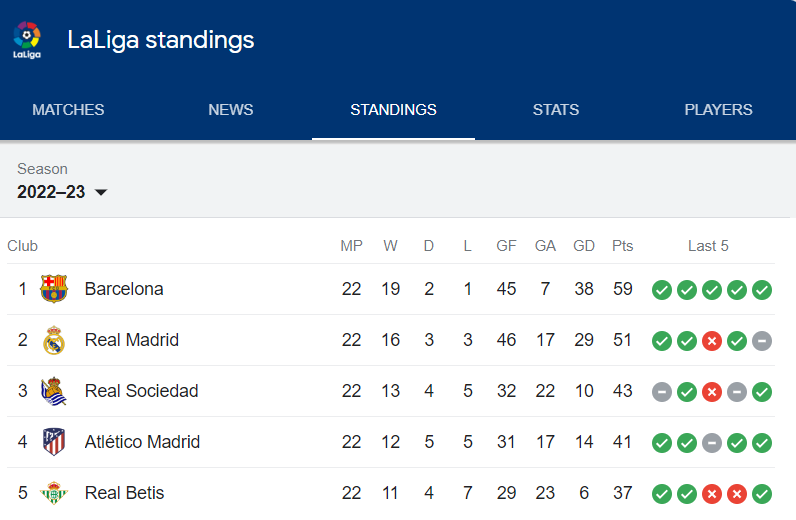Click Barcelona's last green win icon
This screenshot has width=796, height=520.
[x=762, y=290]
